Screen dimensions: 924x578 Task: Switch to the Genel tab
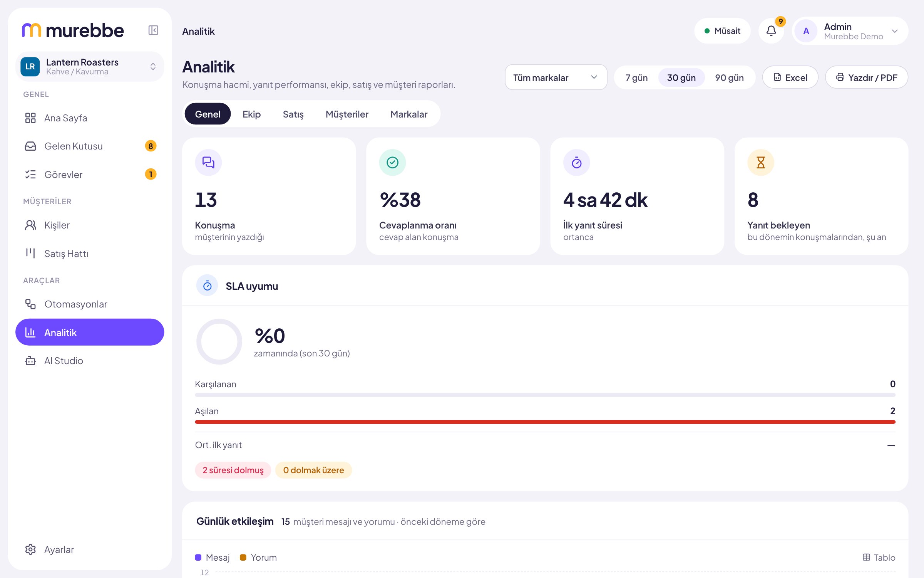[208, 114]
